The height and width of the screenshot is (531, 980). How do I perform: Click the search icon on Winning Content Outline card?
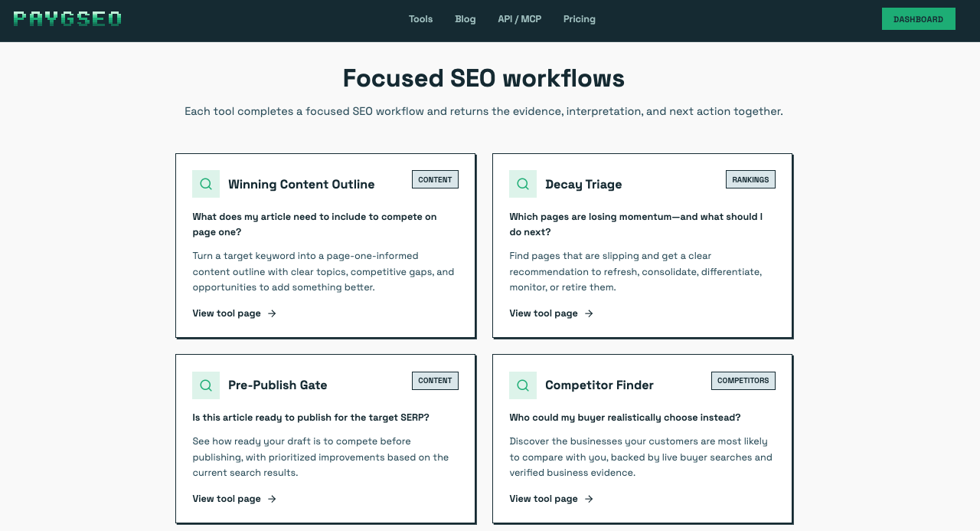[206, 184]
